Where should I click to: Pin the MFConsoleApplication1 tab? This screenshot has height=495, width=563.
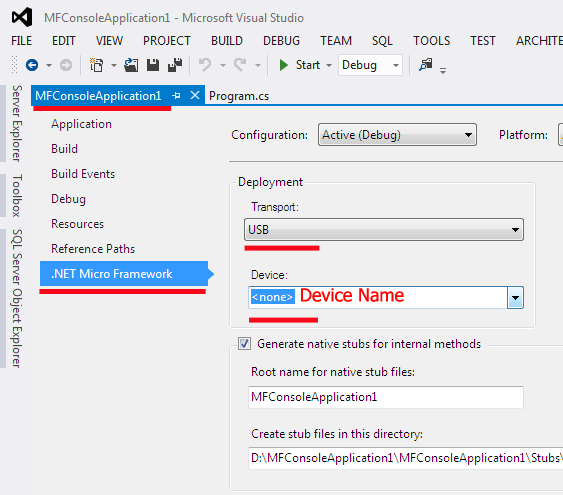(176, 95)
